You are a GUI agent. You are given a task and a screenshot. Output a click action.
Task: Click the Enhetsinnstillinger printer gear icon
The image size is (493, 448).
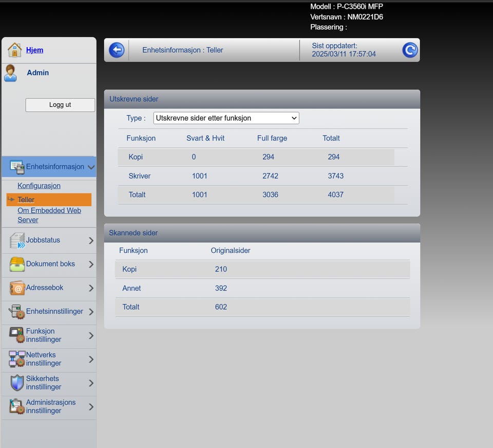pyautogui.click(x=17, y=311)
